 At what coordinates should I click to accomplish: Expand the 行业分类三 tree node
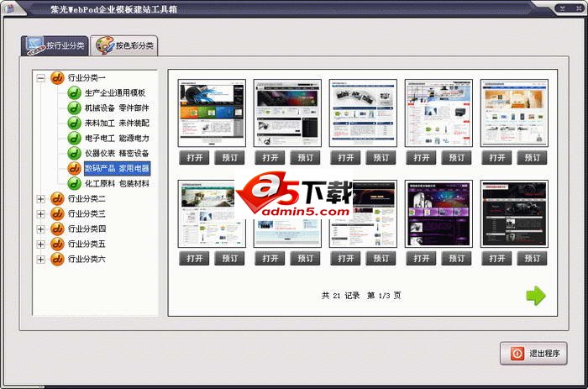(x=40, y=213)
